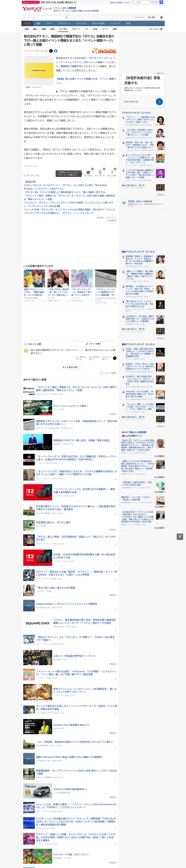Select the IT category
186x868 pixels.
pyautogui.click(x=86, y=29)
